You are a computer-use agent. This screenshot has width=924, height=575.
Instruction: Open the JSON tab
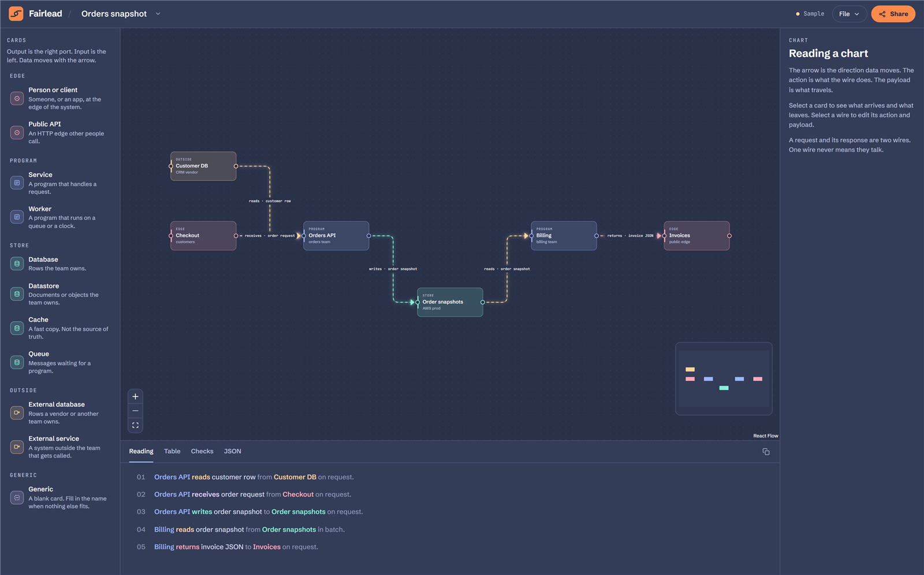tap(233, 451)
